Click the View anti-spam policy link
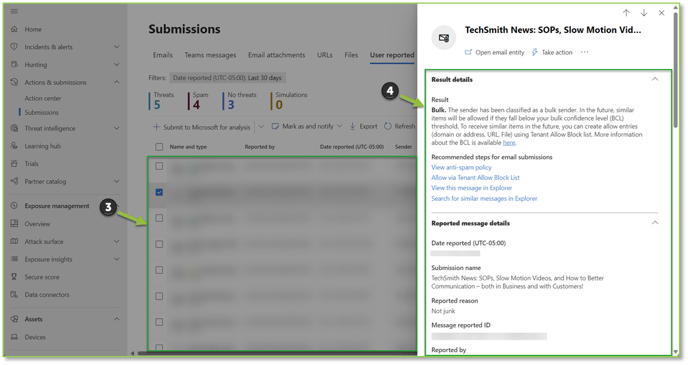Image resolution: width=688 pixels, height=365 pixels. (461, 168)
